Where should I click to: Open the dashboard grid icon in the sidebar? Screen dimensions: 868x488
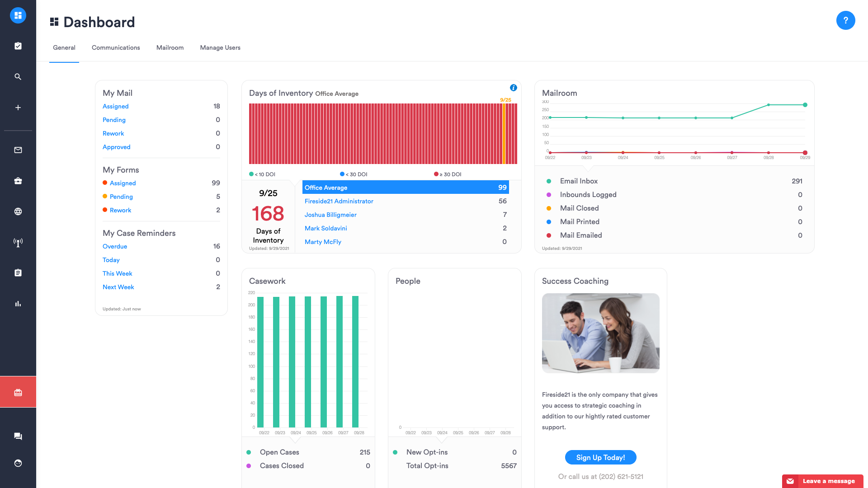pos(18,15)
